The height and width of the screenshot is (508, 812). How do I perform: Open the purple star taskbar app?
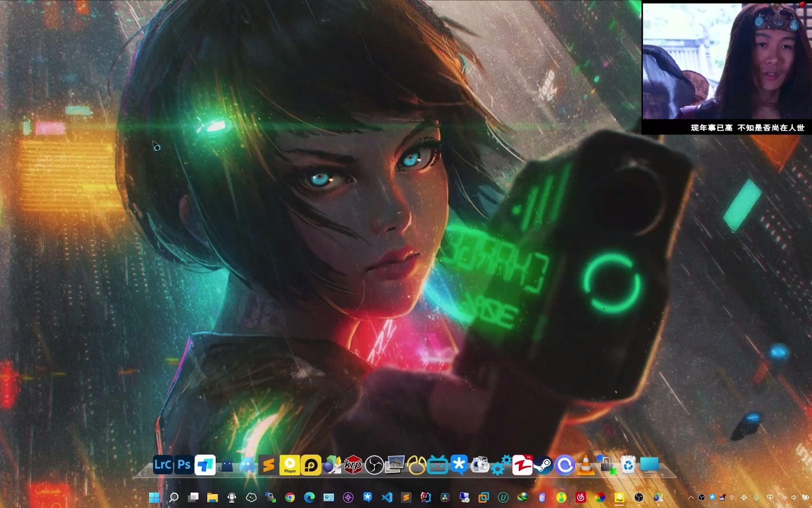[348, 498]
